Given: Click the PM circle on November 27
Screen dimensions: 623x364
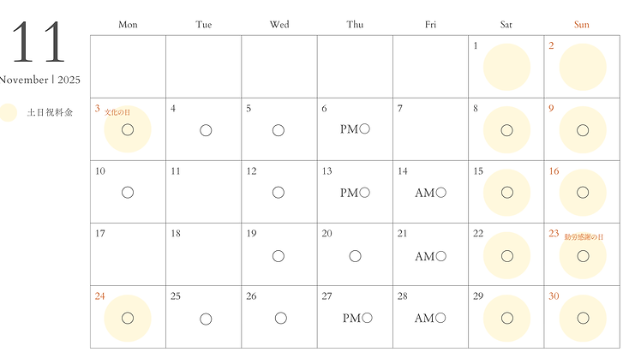Looking at the screenshot, I should (365, 318).
